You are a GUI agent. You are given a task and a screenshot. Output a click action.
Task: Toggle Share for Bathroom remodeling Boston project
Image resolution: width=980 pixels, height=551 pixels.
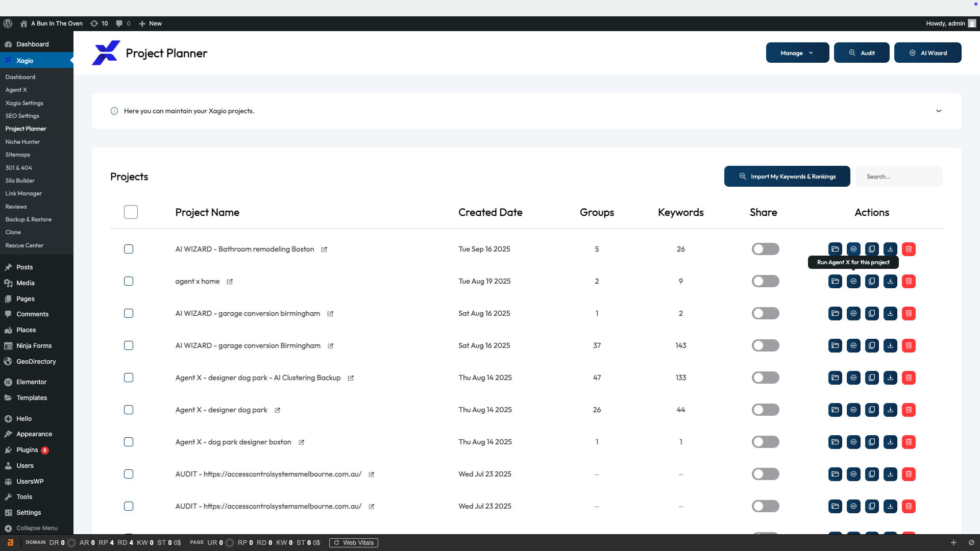765,249
